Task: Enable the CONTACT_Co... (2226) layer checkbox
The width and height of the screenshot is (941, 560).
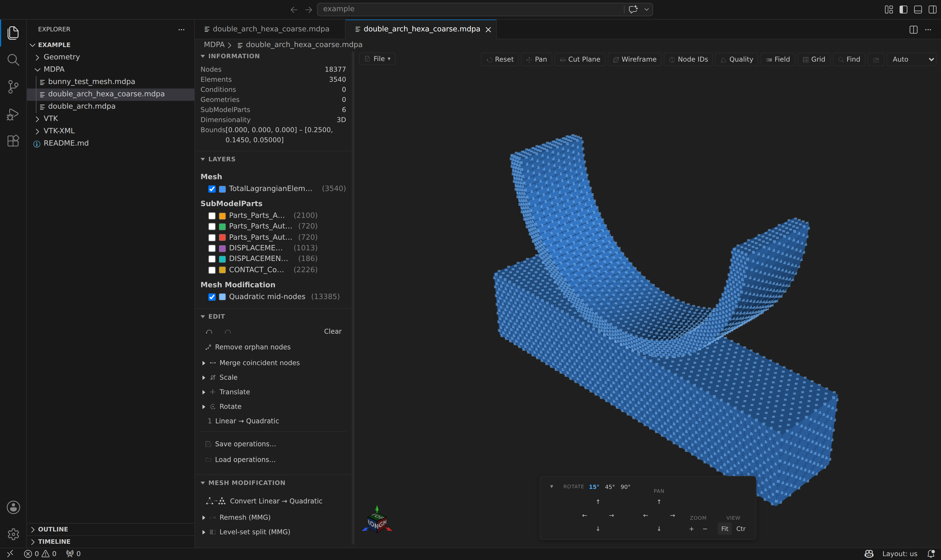Action: pyautogui.click(x=212, y=270)
